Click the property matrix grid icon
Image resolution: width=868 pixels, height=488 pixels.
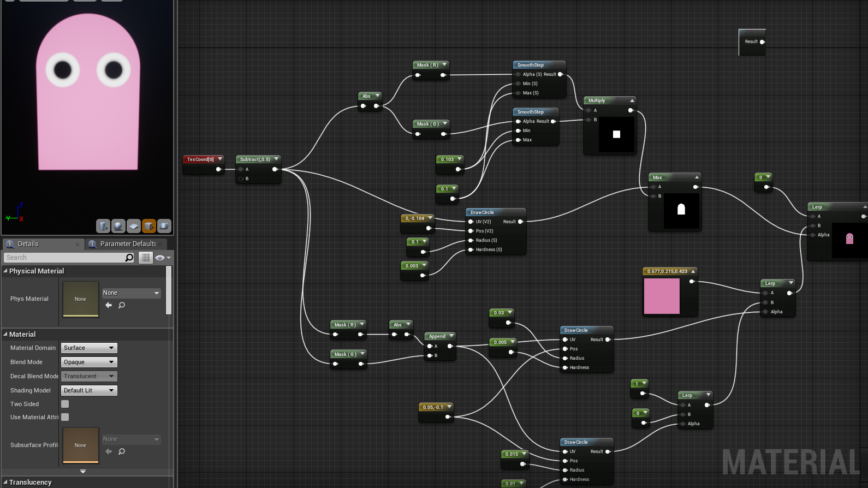point(146,258)
